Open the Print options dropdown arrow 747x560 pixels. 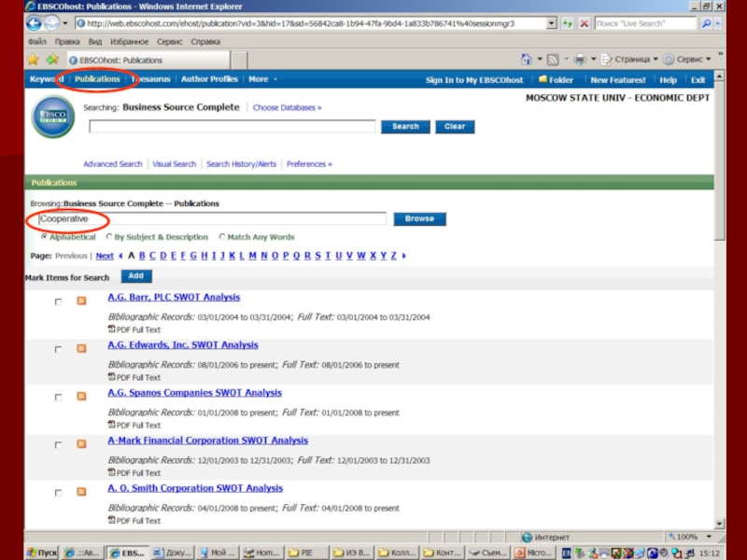click(594, 60)
